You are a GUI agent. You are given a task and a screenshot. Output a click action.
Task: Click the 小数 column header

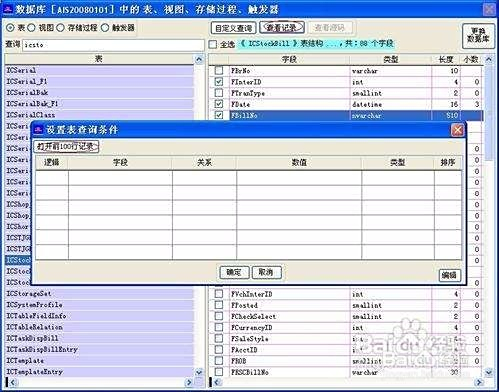tap(471, 60)
